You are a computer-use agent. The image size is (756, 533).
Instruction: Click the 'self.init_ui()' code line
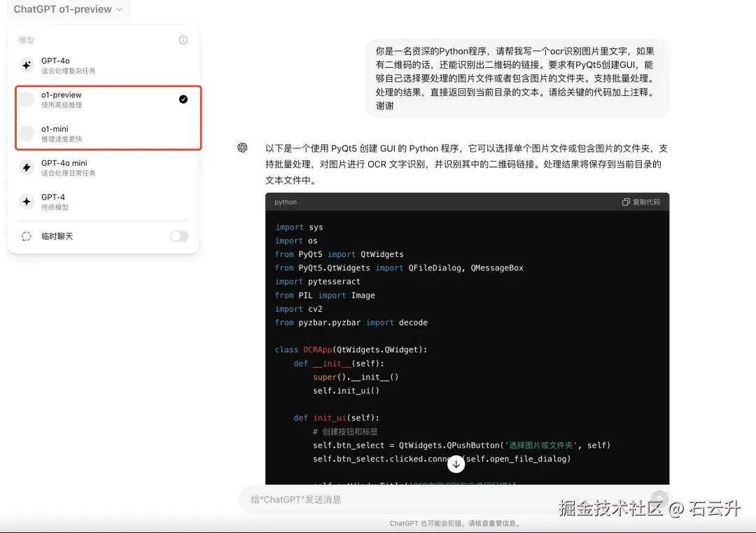[x=346, y=391]
